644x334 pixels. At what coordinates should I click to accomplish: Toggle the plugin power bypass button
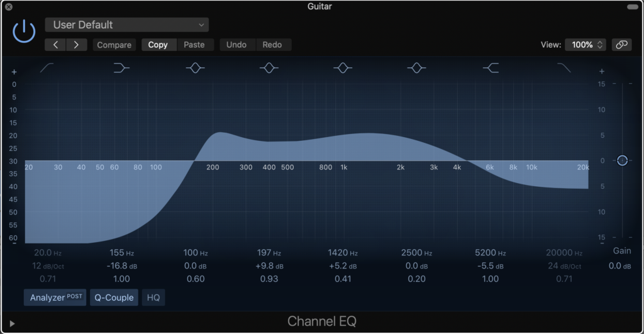[24, 31]
